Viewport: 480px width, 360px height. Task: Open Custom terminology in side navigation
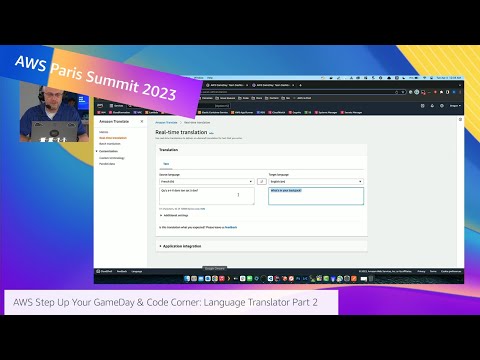pyautogui.click(x=112, y=158)
